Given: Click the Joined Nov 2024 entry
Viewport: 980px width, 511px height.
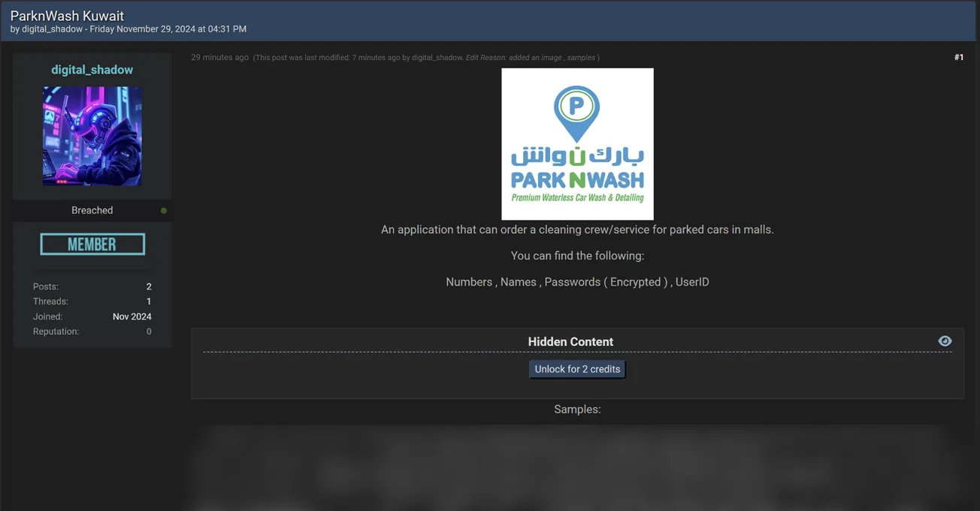Looking at the screenshot, I should 132,316.
